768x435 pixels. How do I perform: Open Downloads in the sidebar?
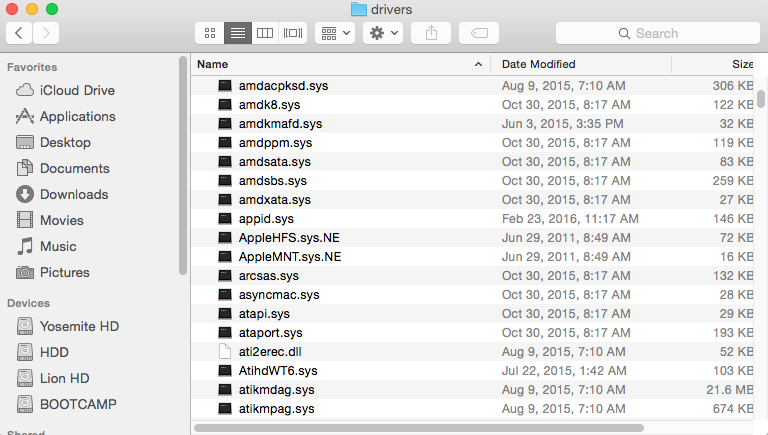click(x=62, y=194)
